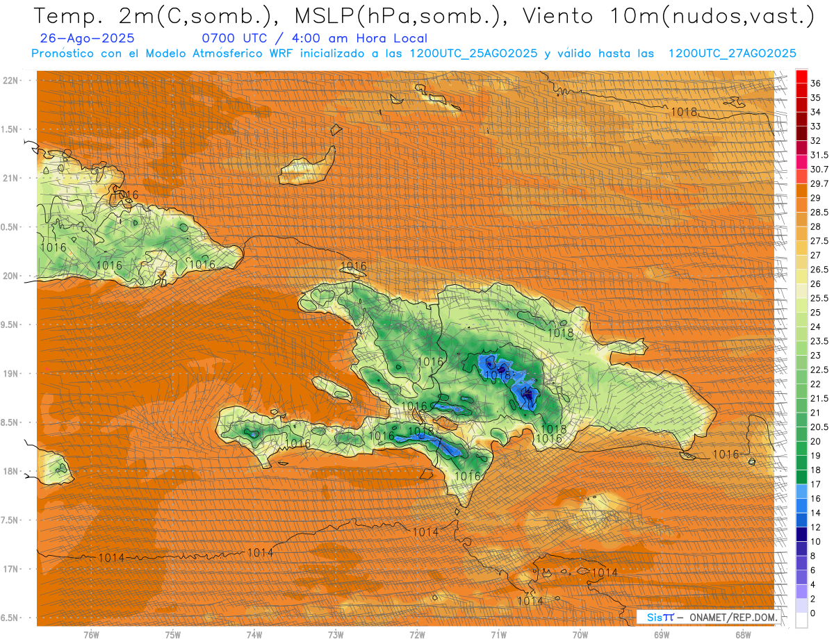Click legend value "22.5" on the color scale
Image resolution: width=834 pixels, height=644 pixels.
[819, 370]
